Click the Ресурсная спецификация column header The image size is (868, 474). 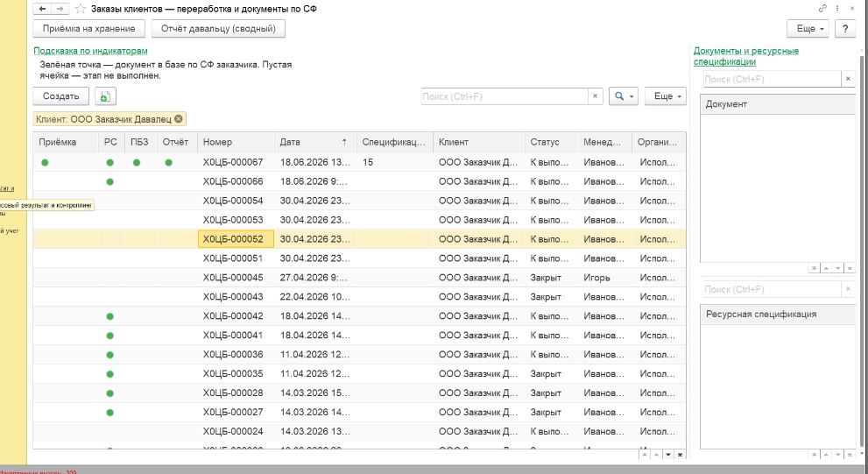(x=779, y=314)
